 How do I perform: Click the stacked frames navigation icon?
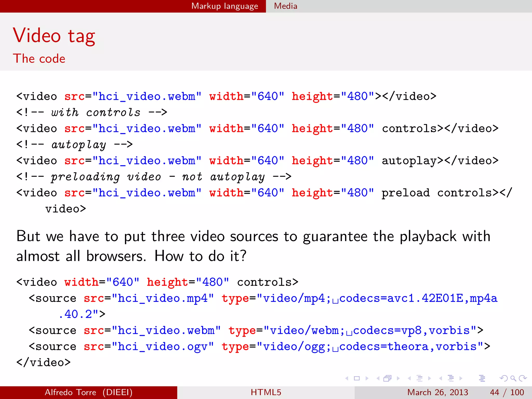(387, 378)
